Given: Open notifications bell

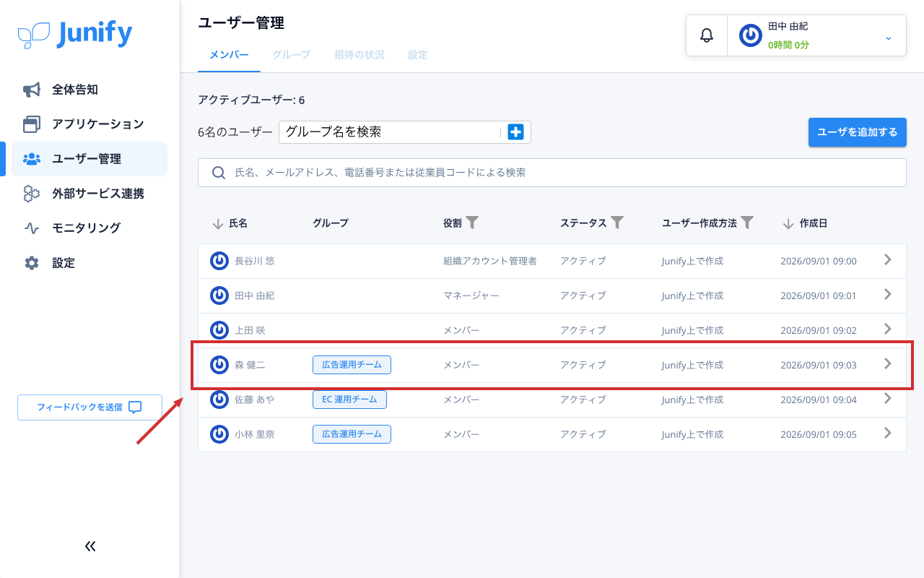Looking at the screenshot, I should (x=707, y=35).
